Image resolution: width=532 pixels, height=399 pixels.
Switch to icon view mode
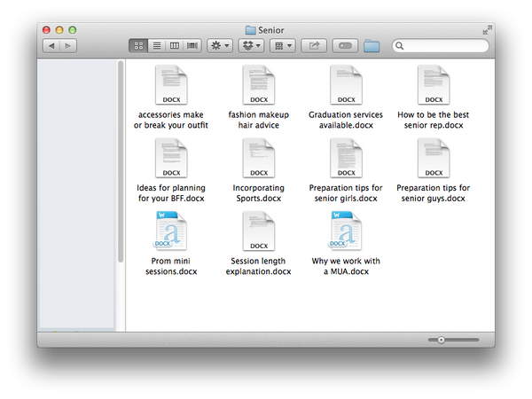pyautogui.click(x=139, y=45)
